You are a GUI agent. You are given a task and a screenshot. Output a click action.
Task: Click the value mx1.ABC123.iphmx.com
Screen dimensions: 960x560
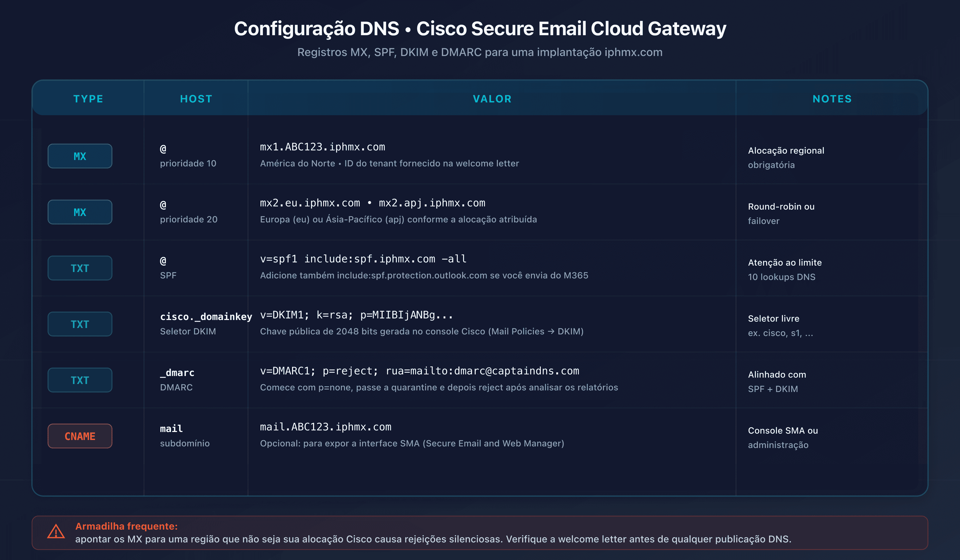[x=322, y=147]
